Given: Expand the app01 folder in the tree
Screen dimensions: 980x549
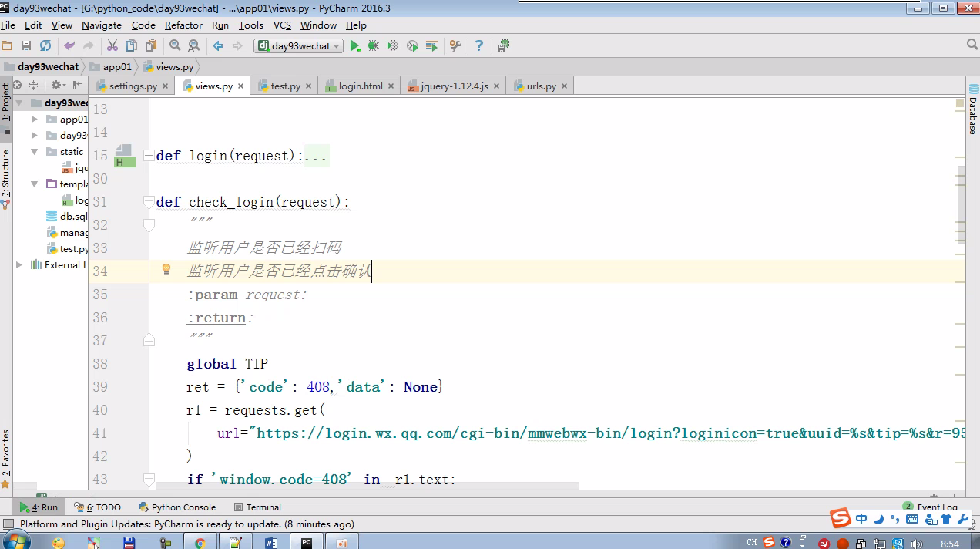Looking at the screenshot, I should click(x=35, y=120).
